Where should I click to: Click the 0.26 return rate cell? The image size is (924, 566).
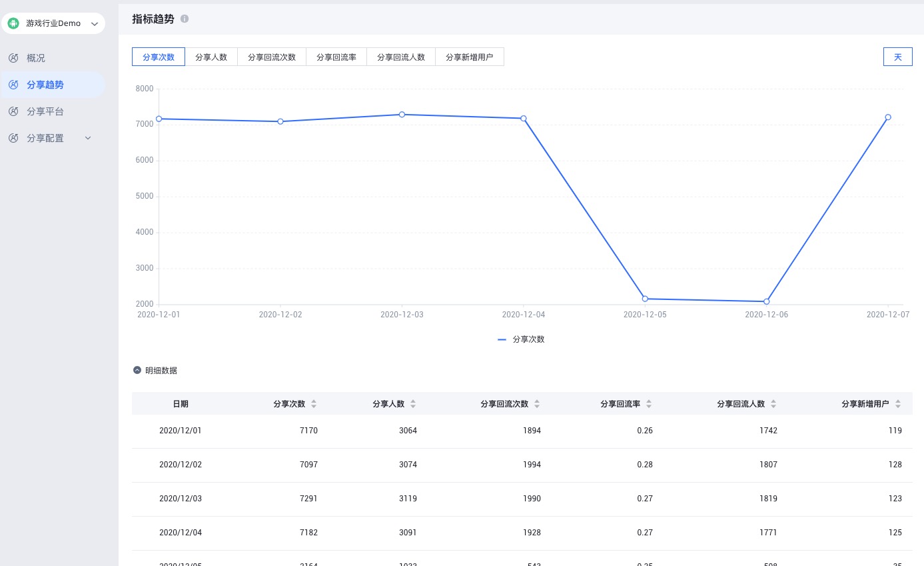(645, 431)
